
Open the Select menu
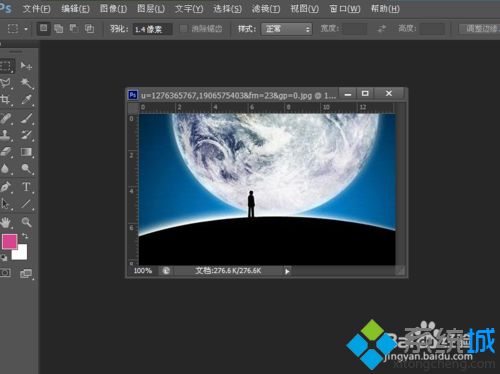click(227, 9)
